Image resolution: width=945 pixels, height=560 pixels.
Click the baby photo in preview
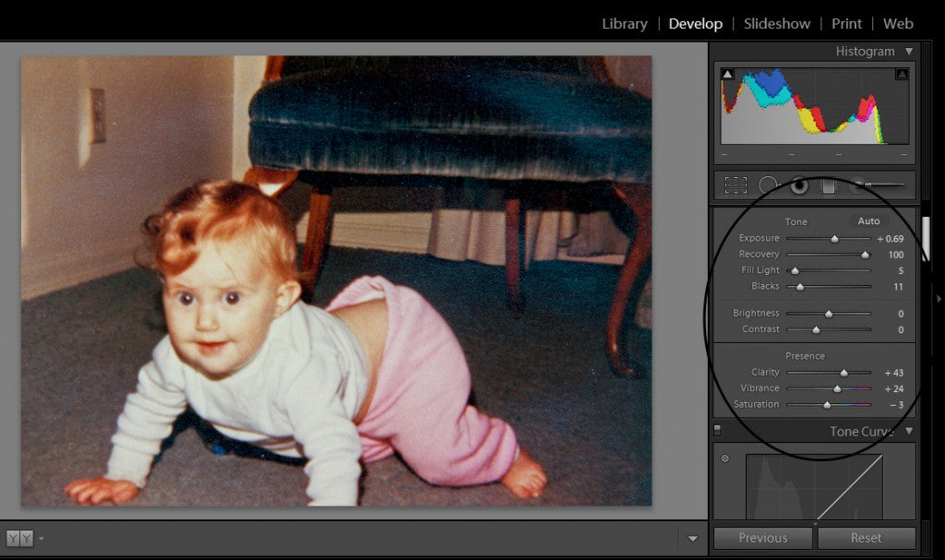[336, 280]
